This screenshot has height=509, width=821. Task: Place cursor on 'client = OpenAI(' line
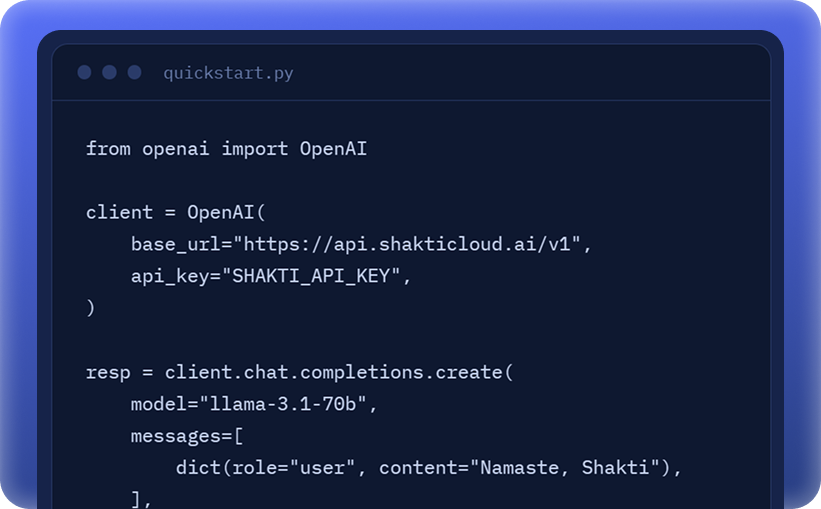tap(176, 213)
